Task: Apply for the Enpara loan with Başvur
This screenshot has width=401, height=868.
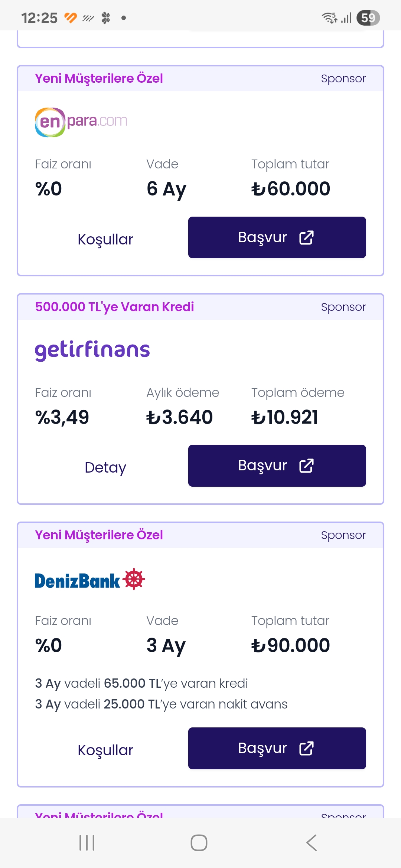Action: (277, 237)
